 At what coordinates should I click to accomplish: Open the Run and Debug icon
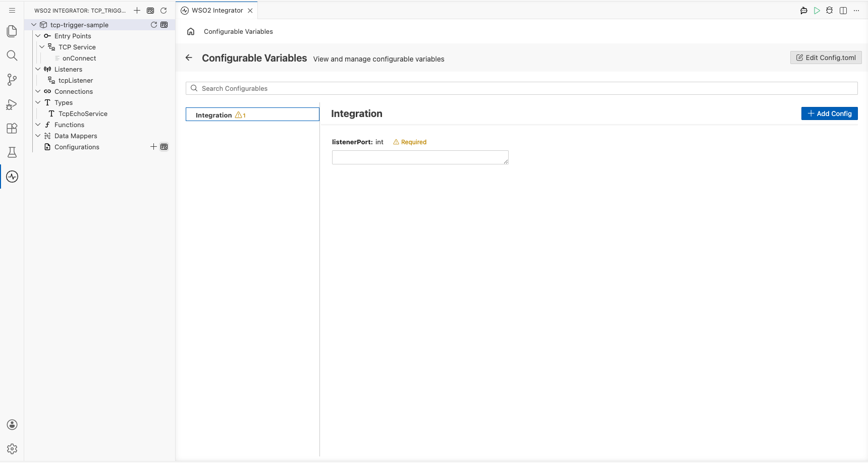[x=12, y=104]
